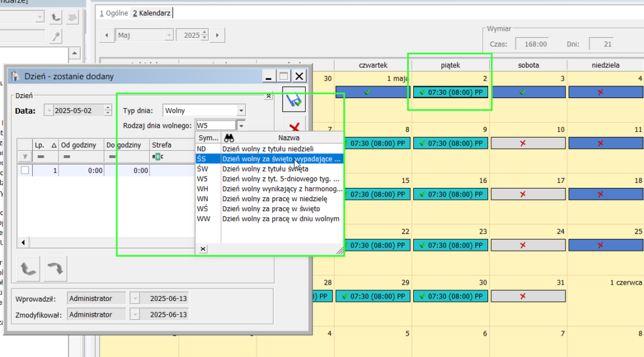Open the Rodzaj dnia wolnego dropdown arrow

coord(241,126)
